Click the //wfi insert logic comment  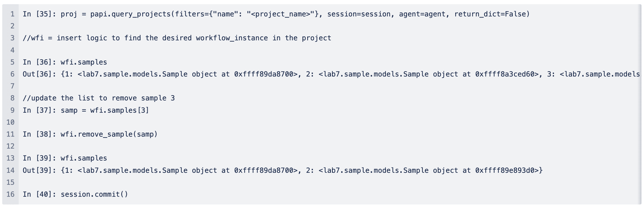(177, 38)
